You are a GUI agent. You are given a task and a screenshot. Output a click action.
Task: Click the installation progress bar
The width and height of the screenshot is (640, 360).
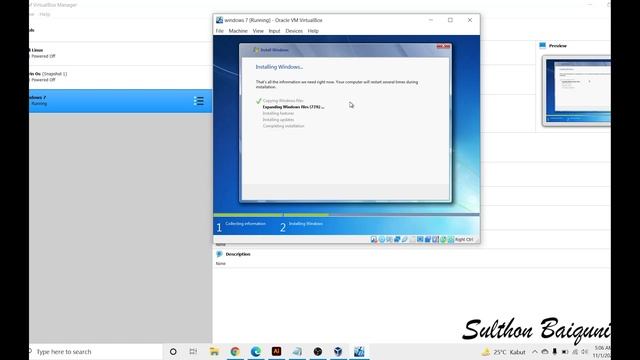pyautogui.click(x=346, y=214)
